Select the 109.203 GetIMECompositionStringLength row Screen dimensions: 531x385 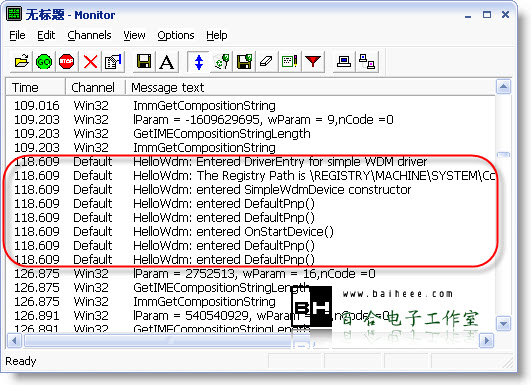pyautogui.click(x=251, y=133)
